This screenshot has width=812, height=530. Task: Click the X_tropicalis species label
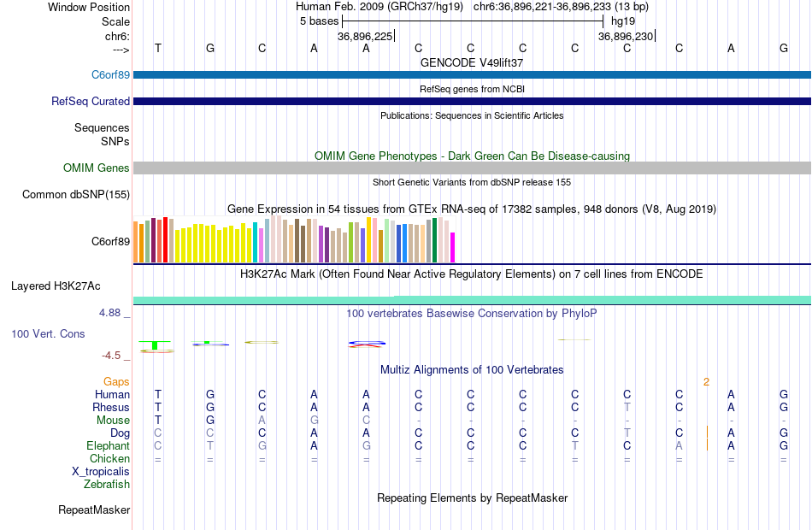101,472
